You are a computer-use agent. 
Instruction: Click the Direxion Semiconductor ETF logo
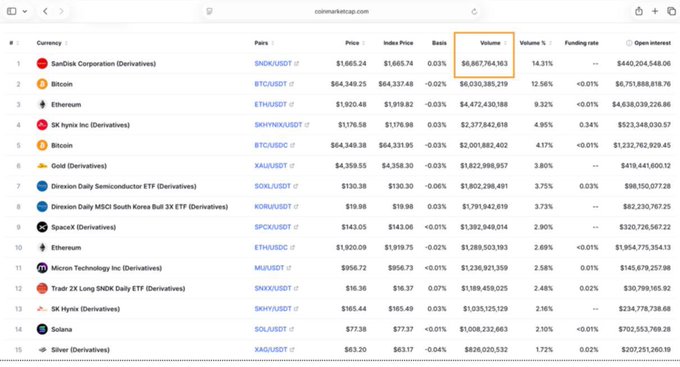pyautogui.click(x=42, y=186)
